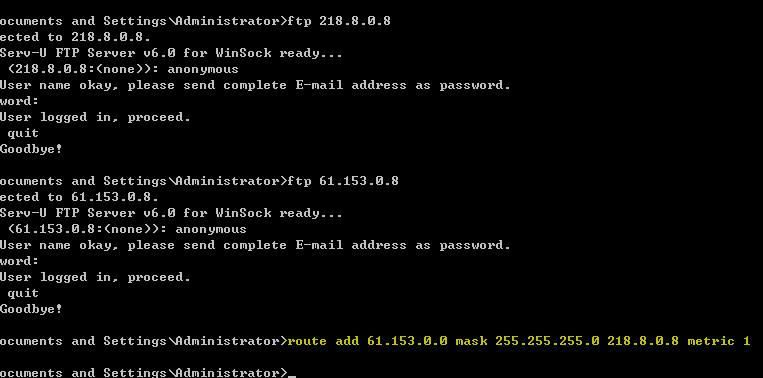The width and height of the screenshot is (763, 378).
Task: Click 'metric 1' at end of route command
Action: (719, 341)
